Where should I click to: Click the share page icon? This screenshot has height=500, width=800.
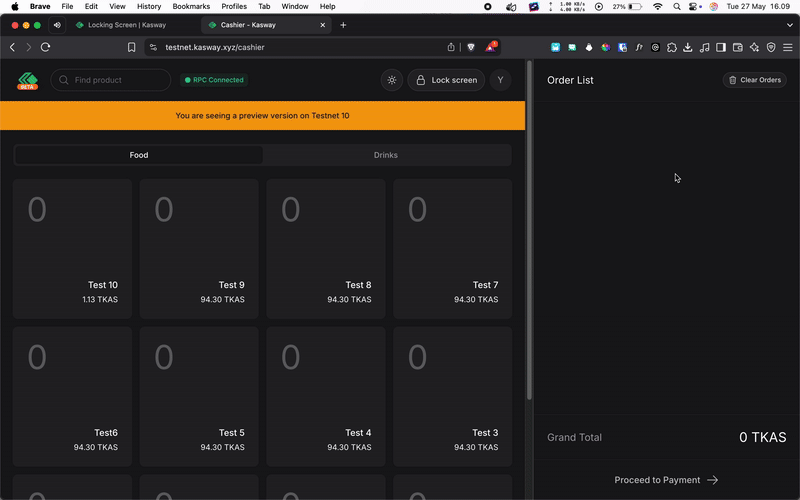(x=451, y=47)
